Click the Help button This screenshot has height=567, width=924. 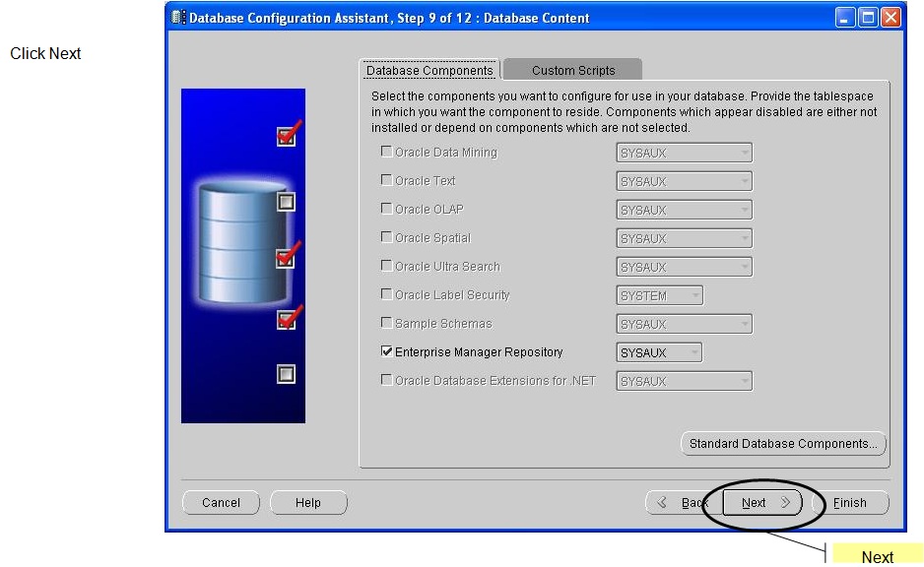click(308, 502)
